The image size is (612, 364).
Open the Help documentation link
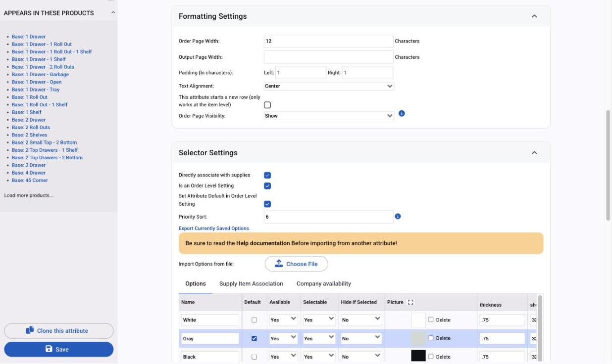coord(263,243)
